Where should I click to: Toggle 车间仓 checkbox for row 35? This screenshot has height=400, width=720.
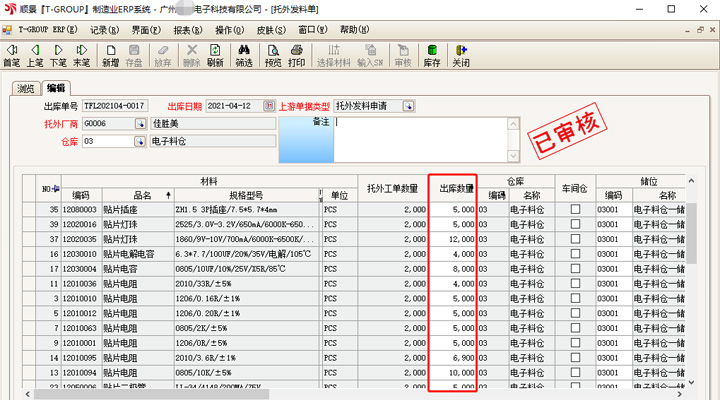(575, 210)
